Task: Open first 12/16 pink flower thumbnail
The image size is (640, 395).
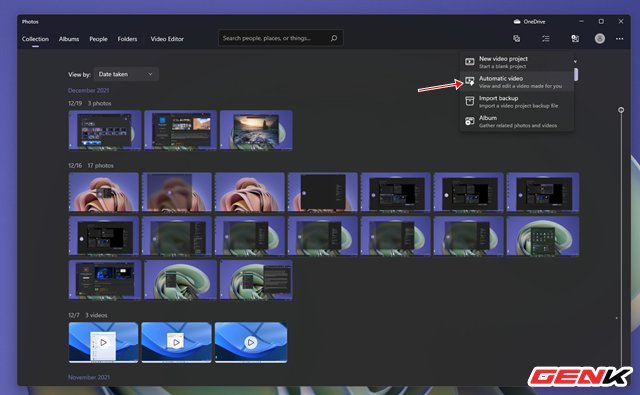Action: coord(104,193)
